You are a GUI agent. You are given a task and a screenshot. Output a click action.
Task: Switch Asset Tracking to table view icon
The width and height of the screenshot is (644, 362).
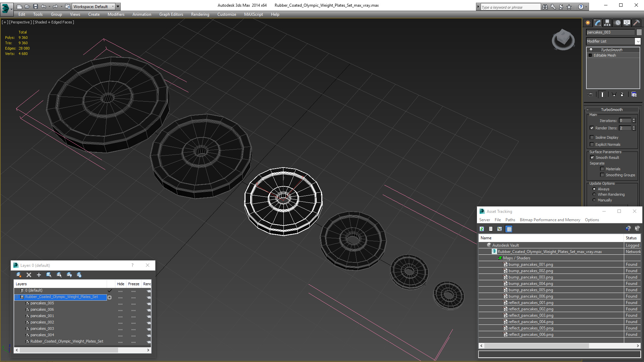(509, 229)
